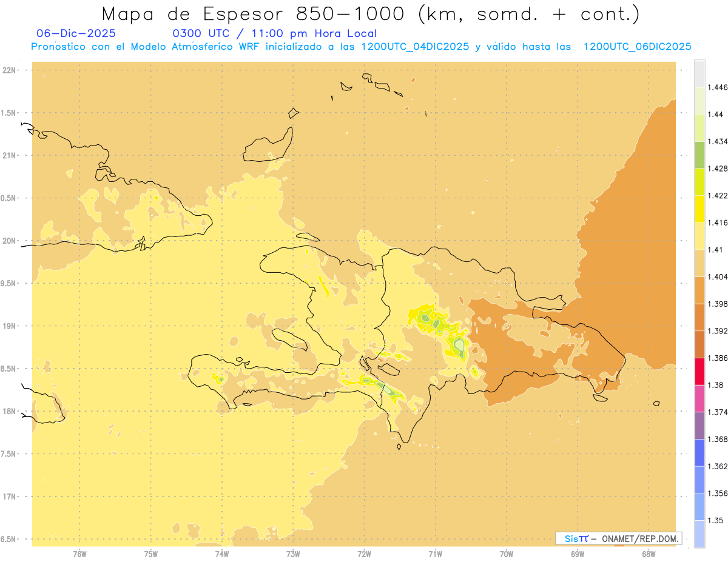Screen dimensions: 728x562
Task: Click the colorbar value '1.422'
Action: [717, 196]
